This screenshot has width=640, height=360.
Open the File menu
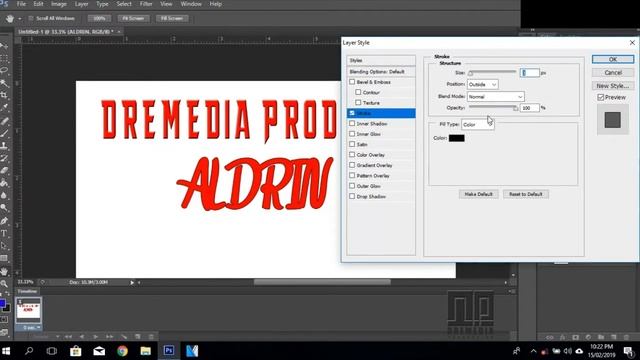click(21, 4)
